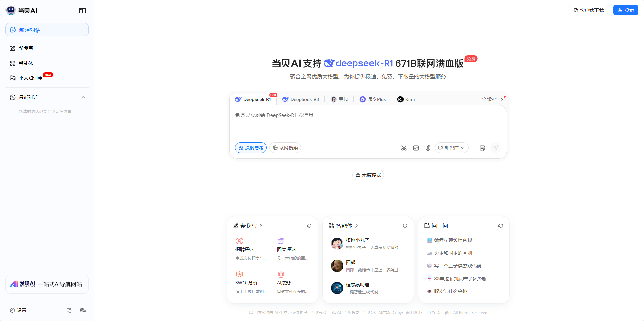This screenshot has height=321, width=644.
Task: Click the 问一问 card heading icon
Action: [427, 226]
